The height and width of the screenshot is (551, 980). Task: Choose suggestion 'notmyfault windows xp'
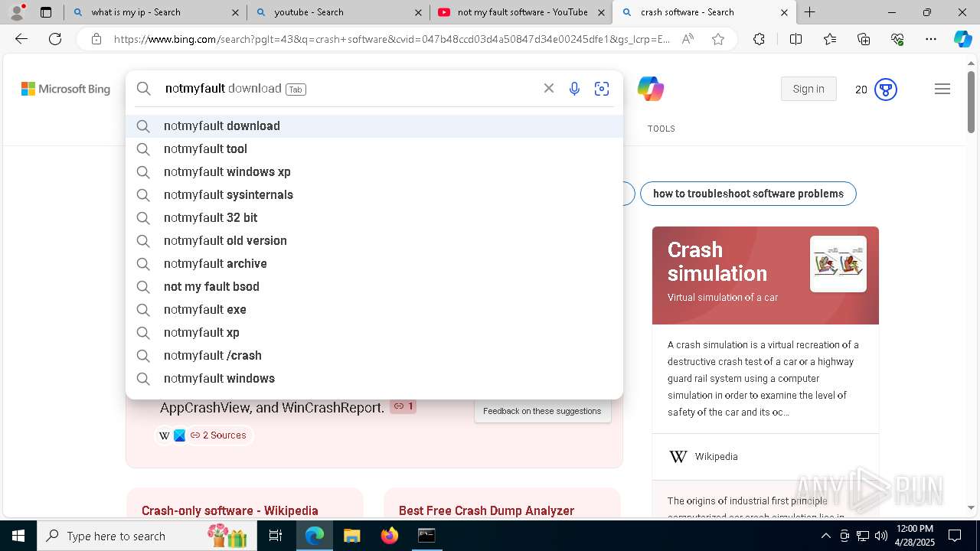pos(374,171)
